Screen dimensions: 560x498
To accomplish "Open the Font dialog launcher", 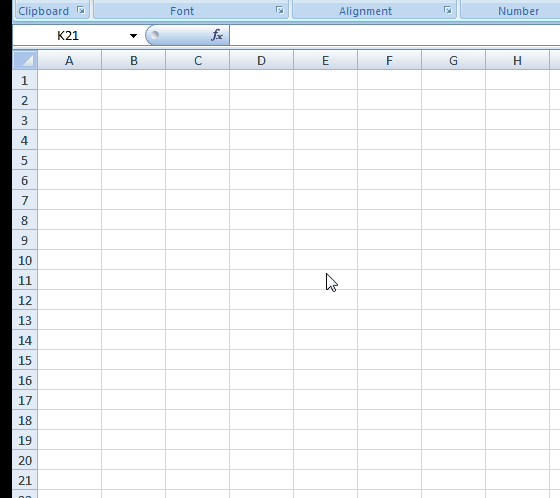I will [x=280, y=10].
